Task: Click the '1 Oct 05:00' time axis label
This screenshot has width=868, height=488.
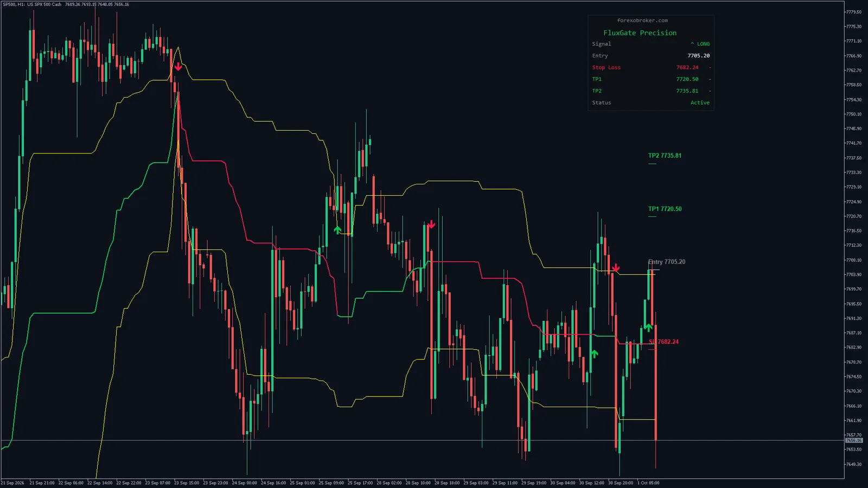Action: point(648,483)
